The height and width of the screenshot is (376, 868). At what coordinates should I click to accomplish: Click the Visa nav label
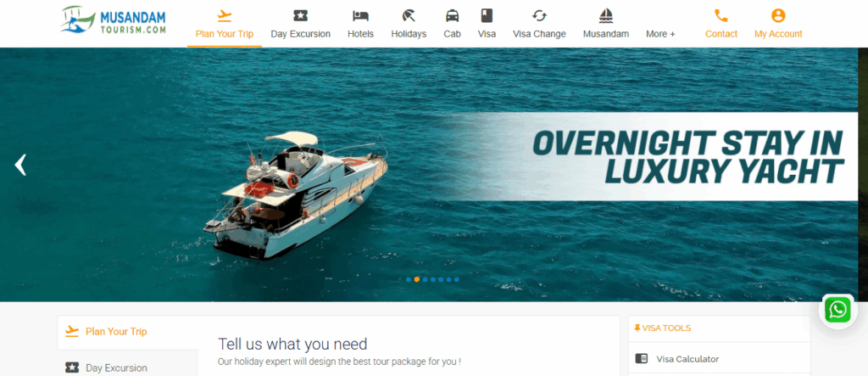point(487,34)
